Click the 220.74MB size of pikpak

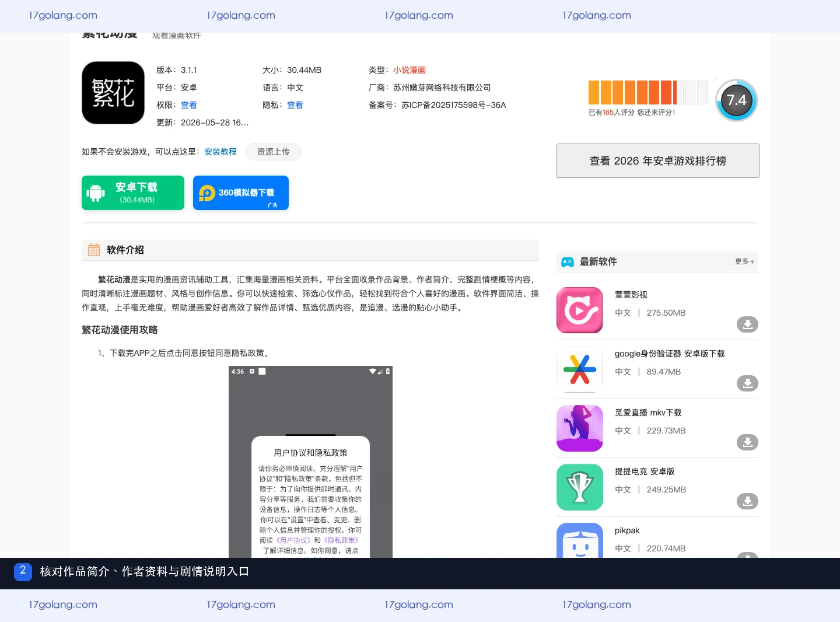point(666,548)
